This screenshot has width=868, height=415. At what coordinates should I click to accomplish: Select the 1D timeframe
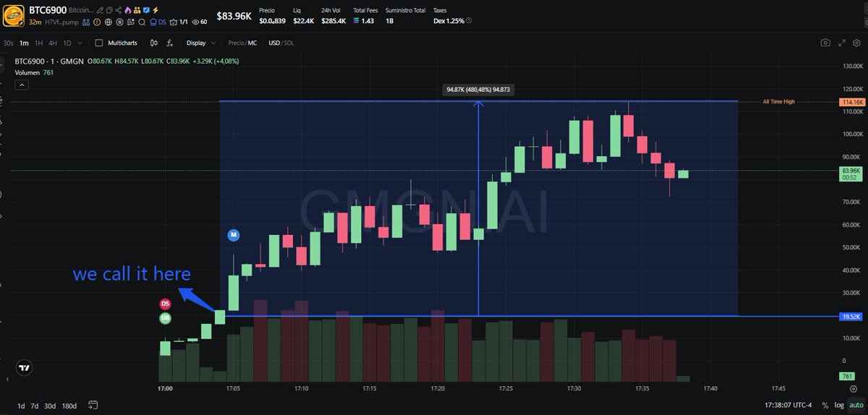coord(67,43)
